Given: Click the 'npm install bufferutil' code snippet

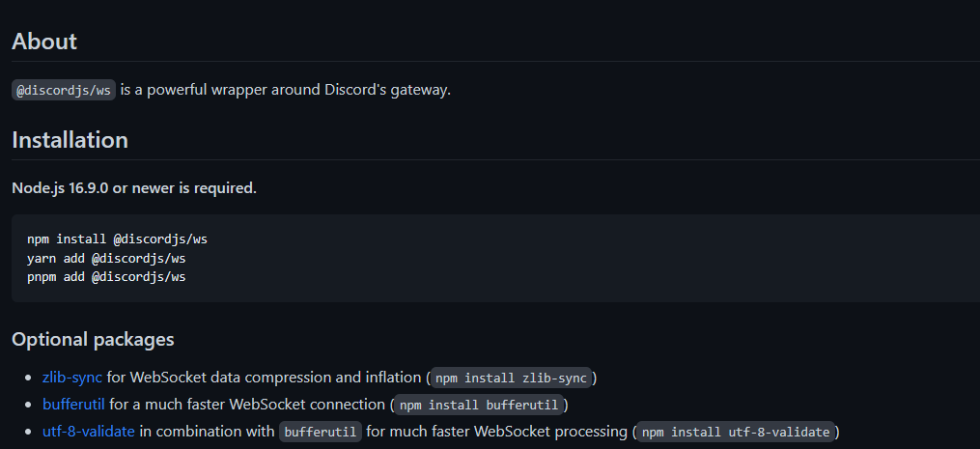Looking at the screenshot, I should (x=479, y=405).
